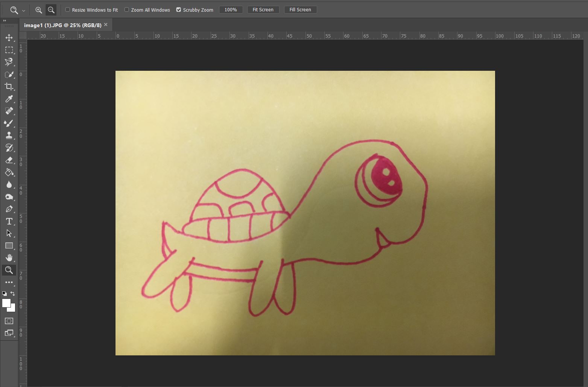Reset default foreground and background colors

point(4,293)
